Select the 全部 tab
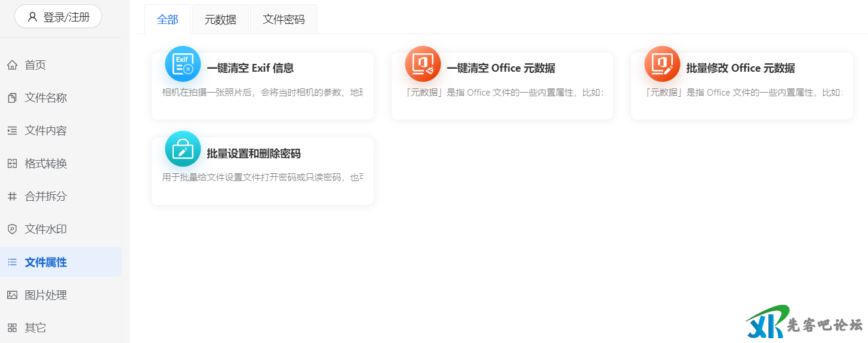Viewport: 868px width, 343px height. pyautogui.click(x=167, y=20)
